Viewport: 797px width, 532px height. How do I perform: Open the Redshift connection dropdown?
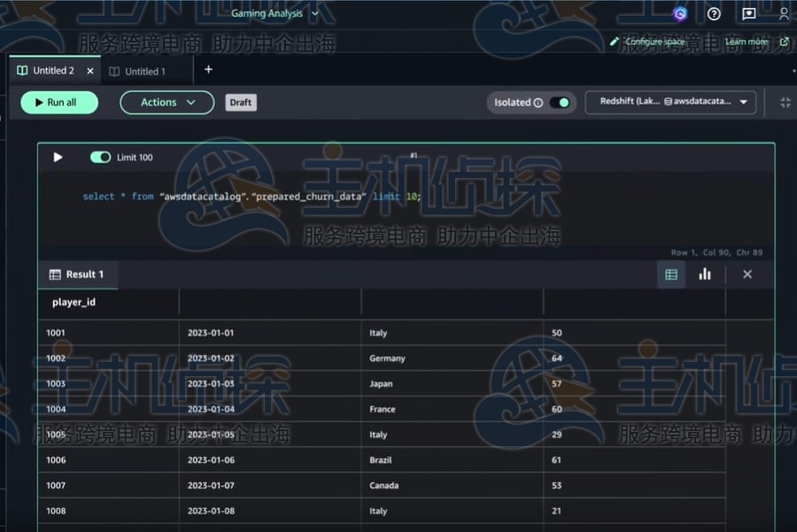[670, 102]
